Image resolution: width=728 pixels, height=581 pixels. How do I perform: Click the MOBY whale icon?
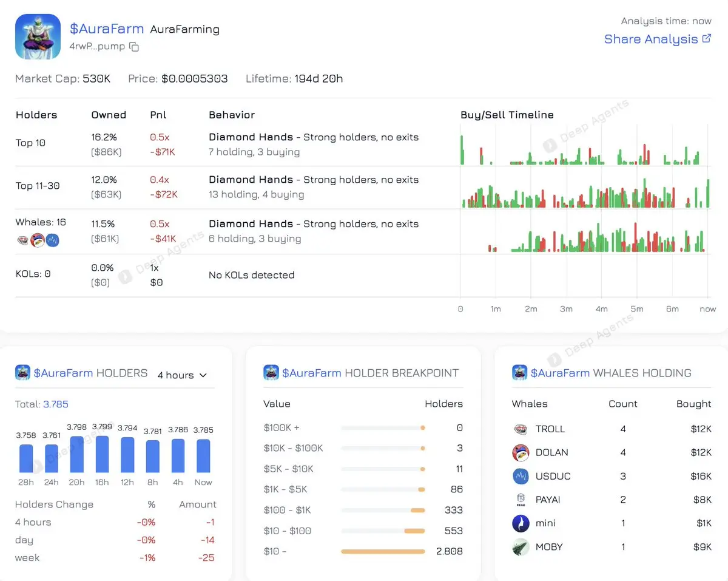coord(521,547)
